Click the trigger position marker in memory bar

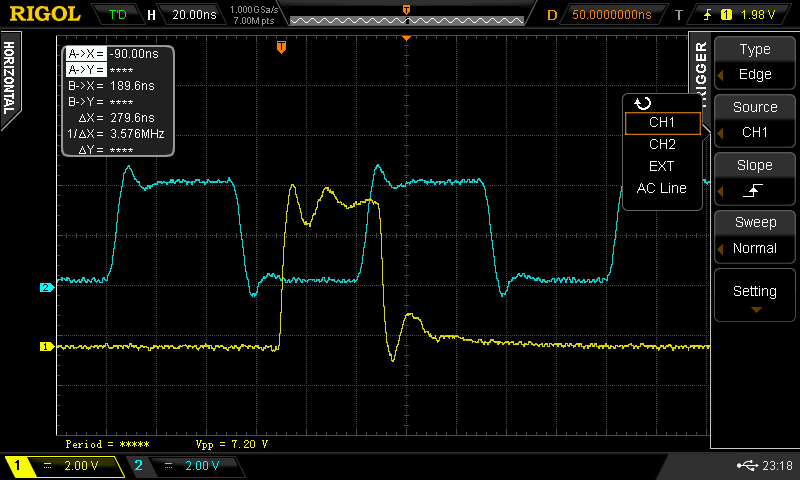click(407, 10)
